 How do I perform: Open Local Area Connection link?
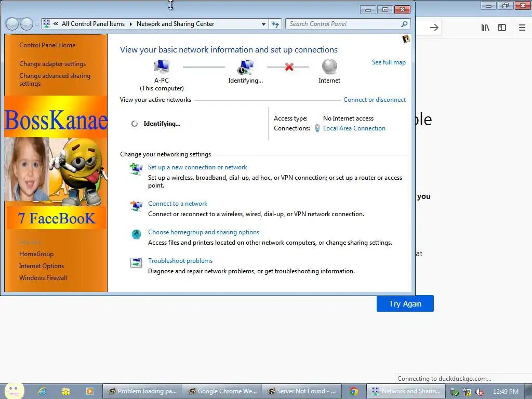pos(354,128)
